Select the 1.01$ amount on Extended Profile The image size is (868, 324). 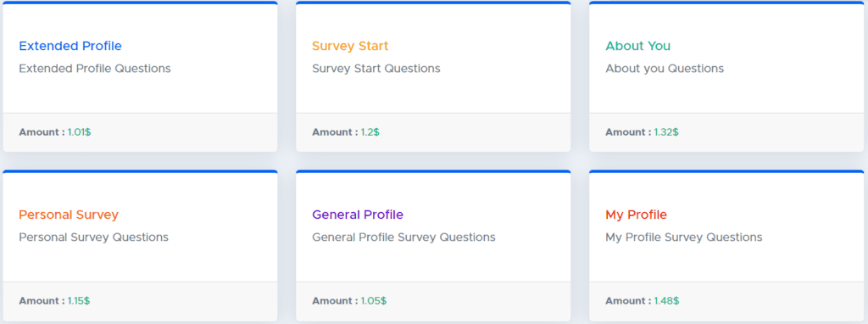[x=79, y=132]
